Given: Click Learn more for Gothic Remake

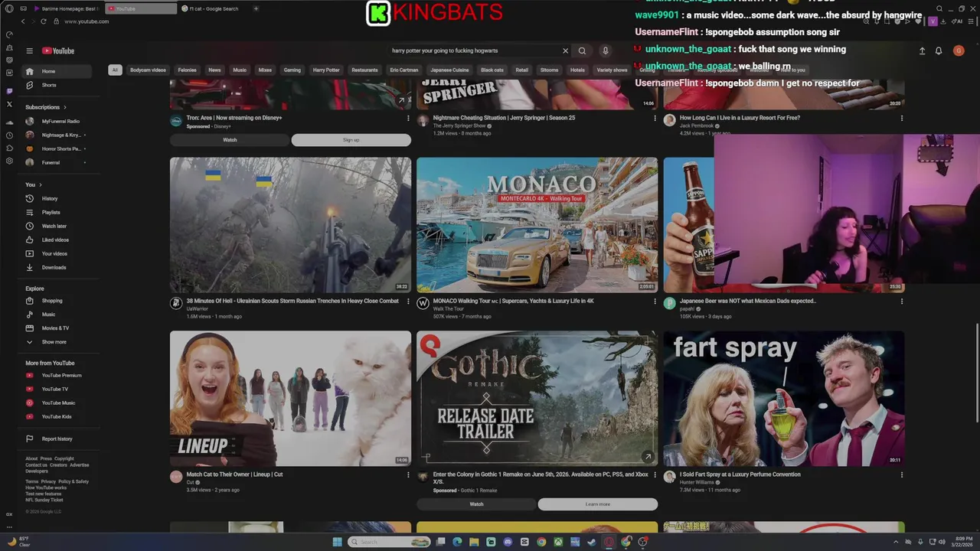Looking at the screenshot, I should coord(598,504).
